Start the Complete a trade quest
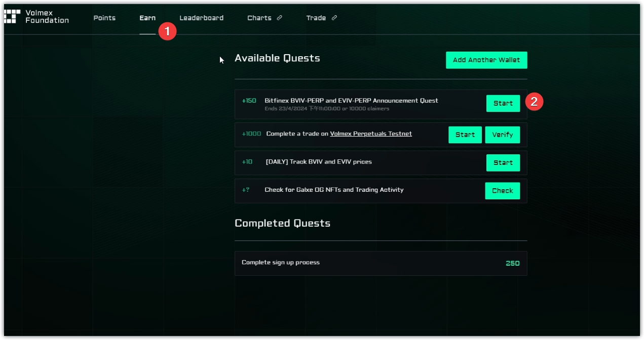The width and height of the screenshot is (644, 340). 465,135
